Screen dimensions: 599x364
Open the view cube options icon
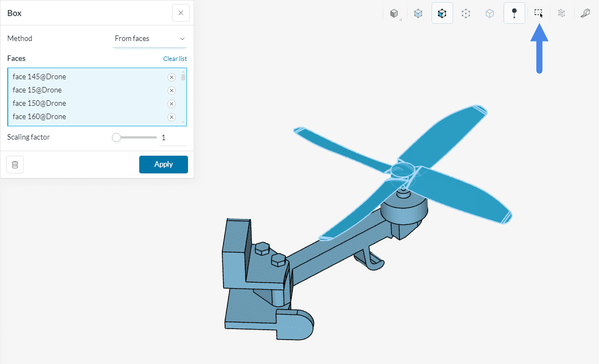[x=394, y=13]
